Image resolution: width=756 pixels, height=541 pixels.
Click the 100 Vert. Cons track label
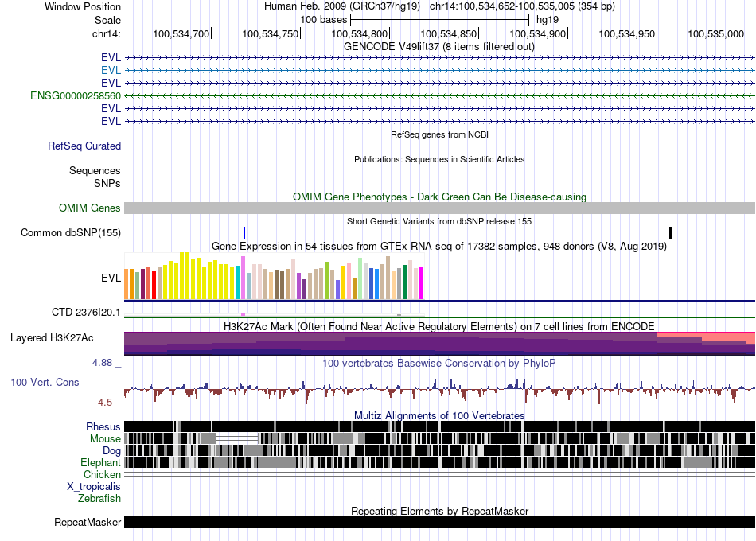click(x=45, y=382)
